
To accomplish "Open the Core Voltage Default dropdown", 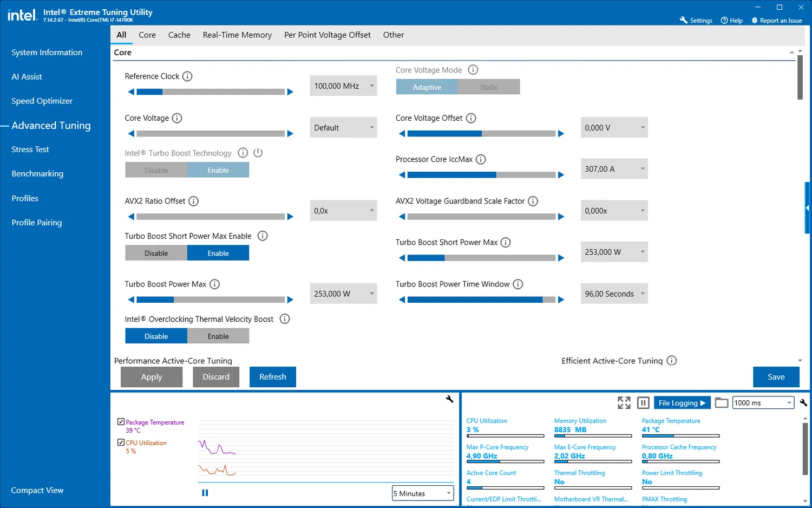I will 343,127.
